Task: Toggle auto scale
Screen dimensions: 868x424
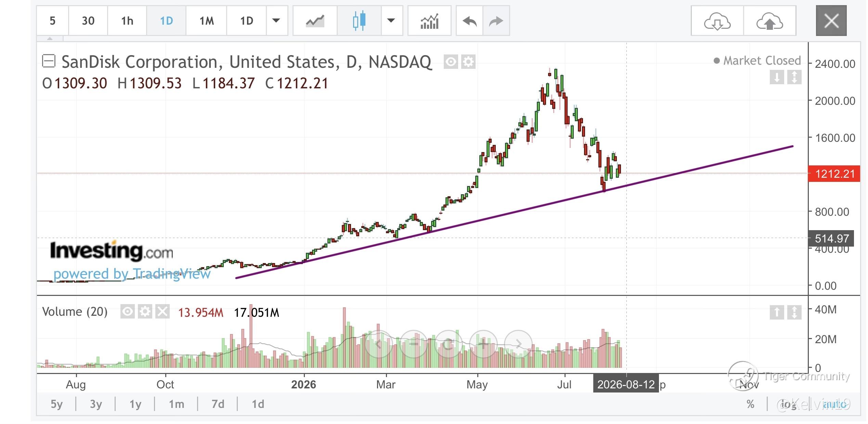Action: tap(834, 404)
